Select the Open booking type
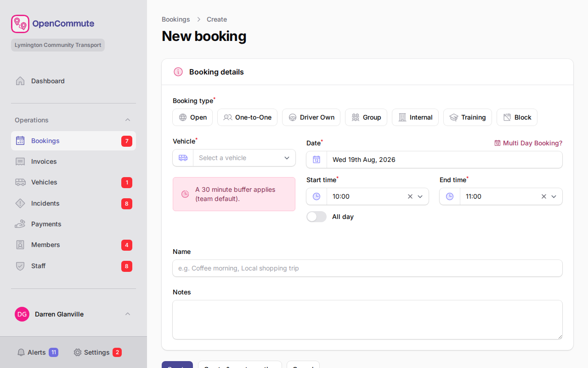The image size is (588, 368). [192, 117]
